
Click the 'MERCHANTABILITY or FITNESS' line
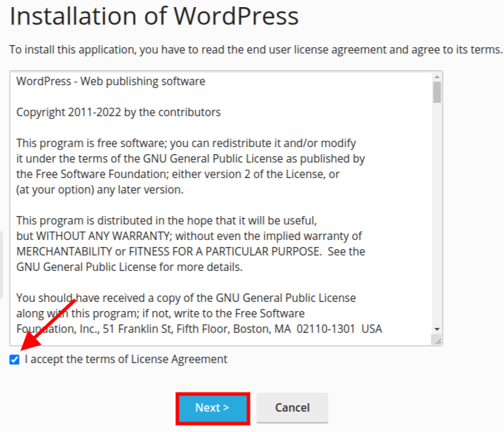[191, 251]
